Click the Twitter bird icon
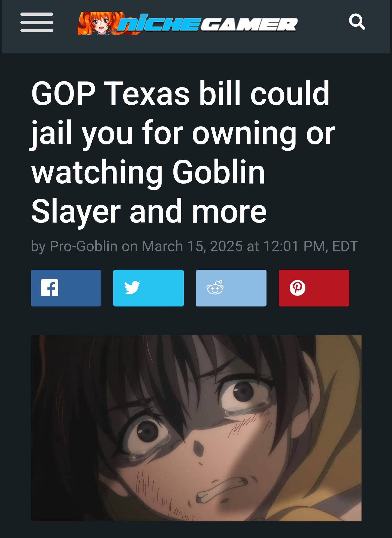Image resolution: width=392 pixels, height=538 pixels. pyautogui.click(x=132, y=288)
